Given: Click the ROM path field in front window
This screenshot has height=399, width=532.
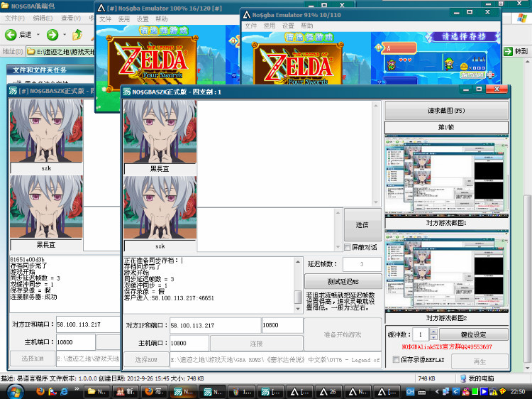Looking at the screenshot, I should pyautogui.click(x=275, y=360).
